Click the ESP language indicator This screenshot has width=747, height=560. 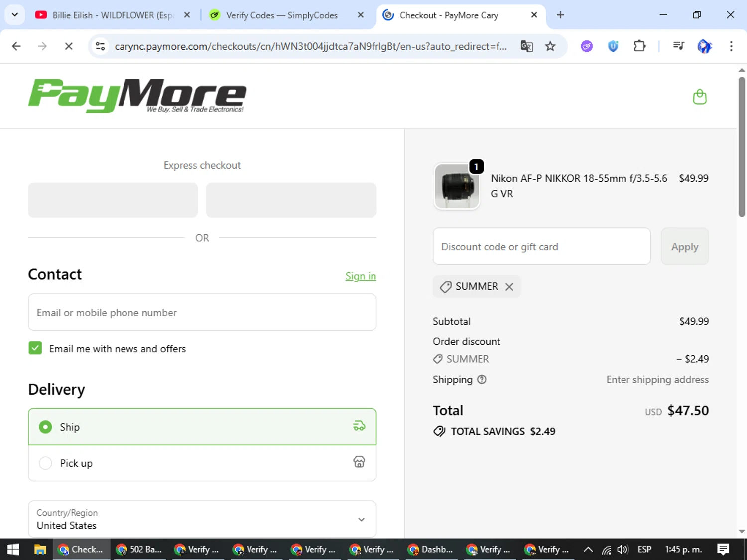644,549
